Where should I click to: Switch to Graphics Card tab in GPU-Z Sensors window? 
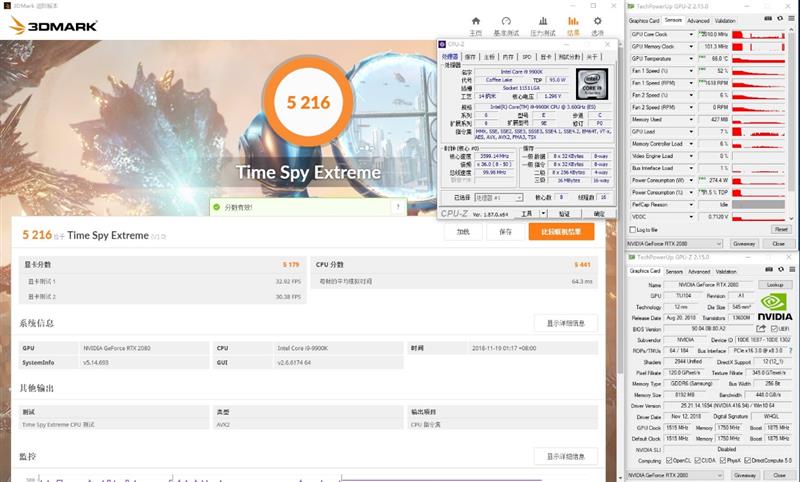pyautogui.click(x=644, y=21)
